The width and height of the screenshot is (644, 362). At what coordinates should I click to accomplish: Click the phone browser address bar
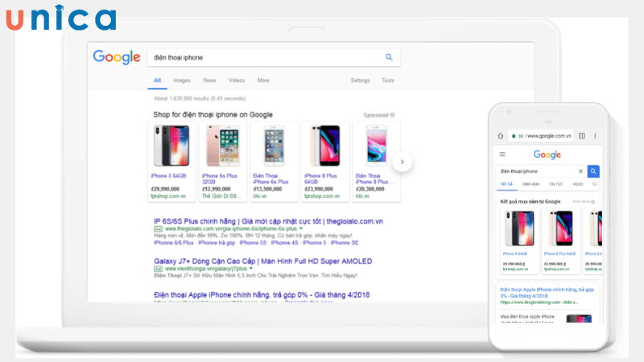click(x=540, y=136)
